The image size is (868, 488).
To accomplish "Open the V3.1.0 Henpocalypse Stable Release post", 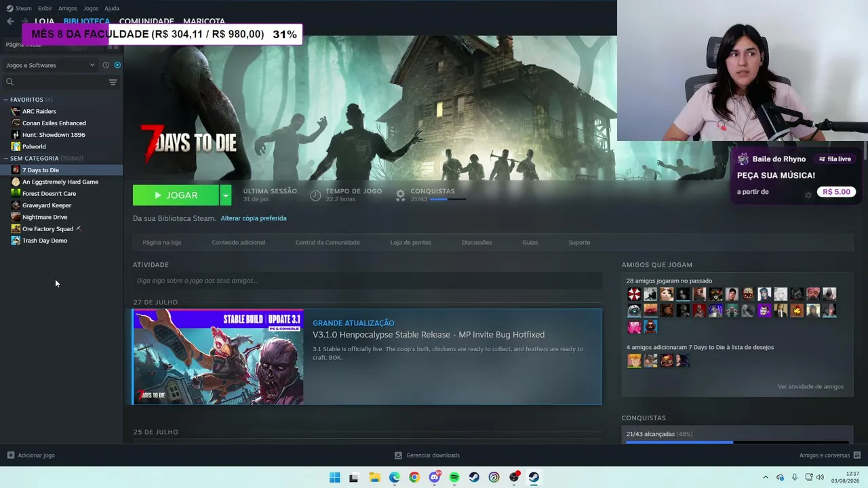I will tap(429, 335).
